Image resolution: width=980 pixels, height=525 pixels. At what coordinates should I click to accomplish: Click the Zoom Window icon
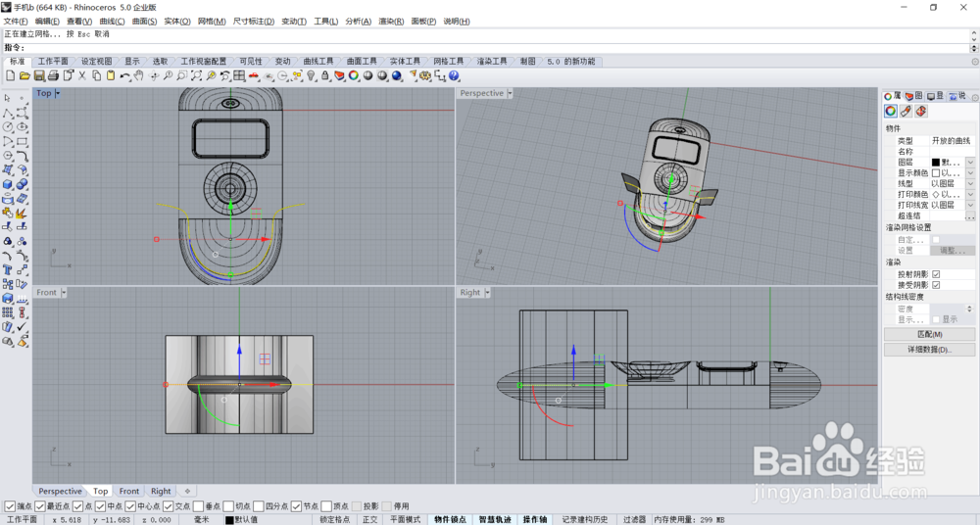click(182, 75)
